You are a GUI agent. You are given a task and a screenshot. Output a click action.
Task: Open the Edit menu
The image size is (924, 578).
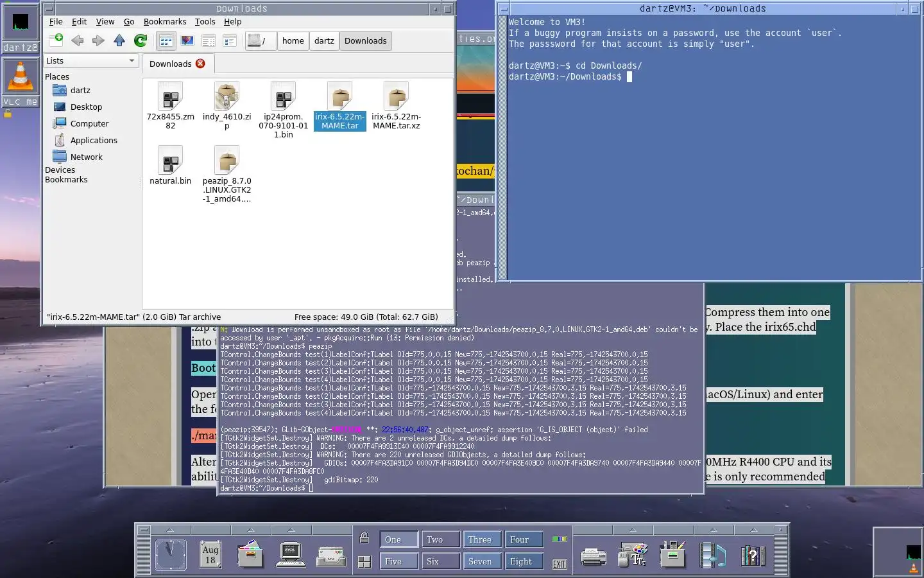point(79,21)
